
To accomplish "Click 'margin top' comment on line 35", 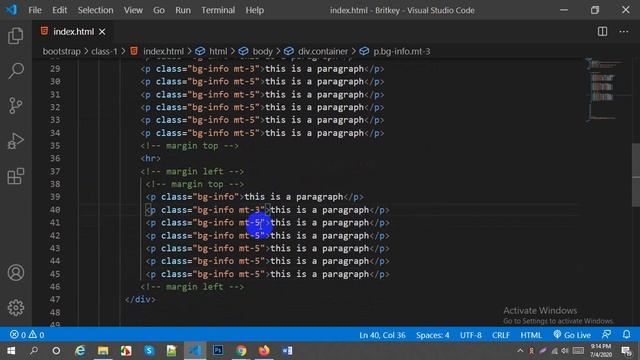I will pyautogui.click(x=189, y=146).
